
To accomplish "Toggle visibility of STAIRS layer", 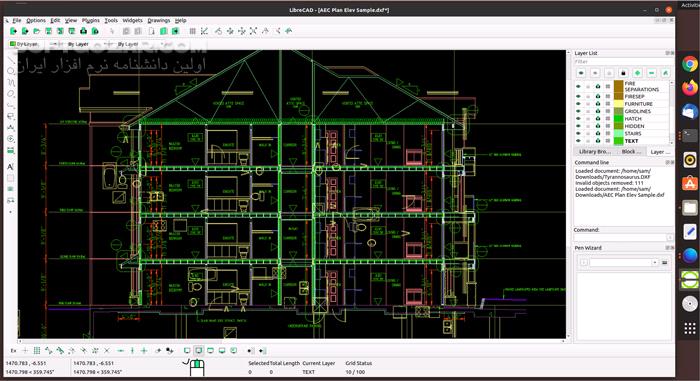I will click(x=579, y=134).
